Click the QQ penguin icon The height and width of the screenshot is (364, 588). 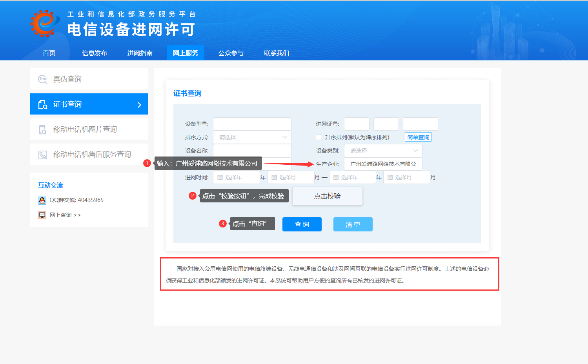click(x=42, y=200)
